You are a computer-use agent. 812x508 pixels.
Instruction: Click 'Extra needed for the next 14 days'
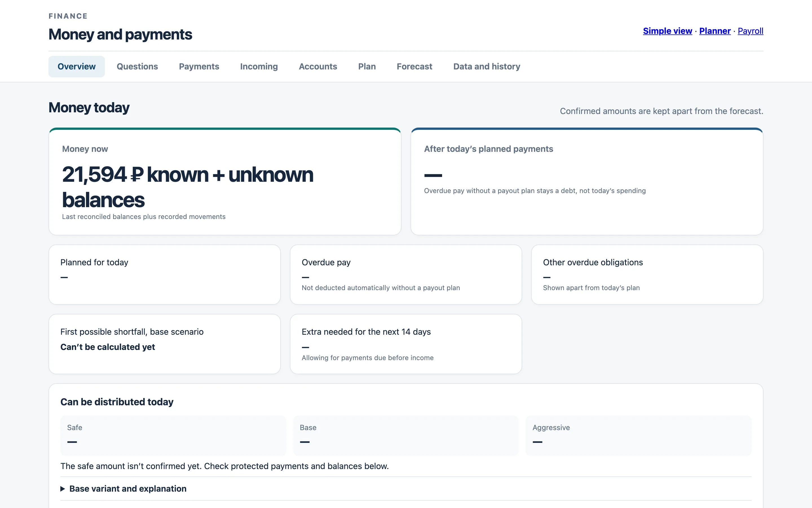coord(366,332)
